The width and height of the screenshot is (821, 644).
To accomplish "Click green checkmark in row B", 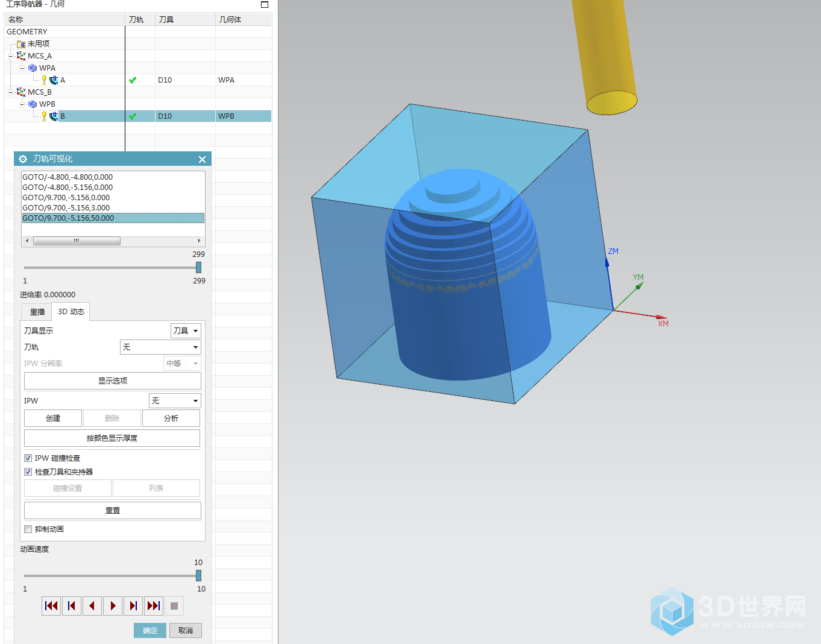I will [x=133, y=116].
